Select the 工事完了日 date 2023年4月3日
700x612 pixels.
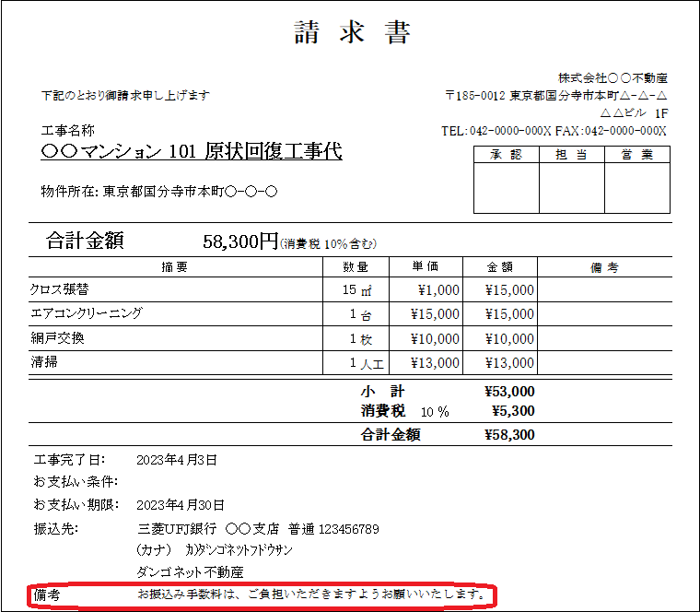(x=177, y=459)
